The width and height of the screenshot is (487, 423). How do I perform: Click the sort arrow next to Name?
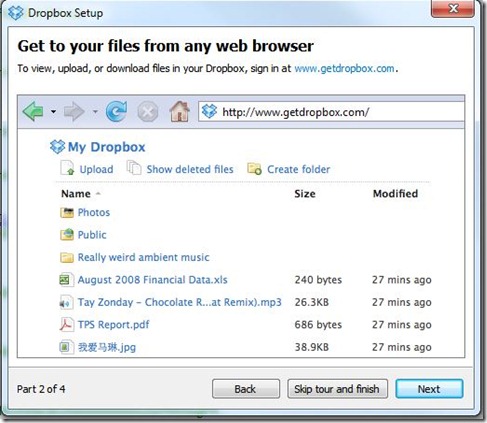click(98, 194)
